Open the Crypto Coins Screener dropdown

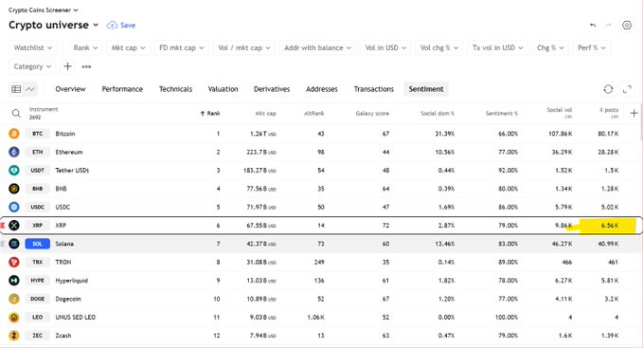(x=44, y=9)
